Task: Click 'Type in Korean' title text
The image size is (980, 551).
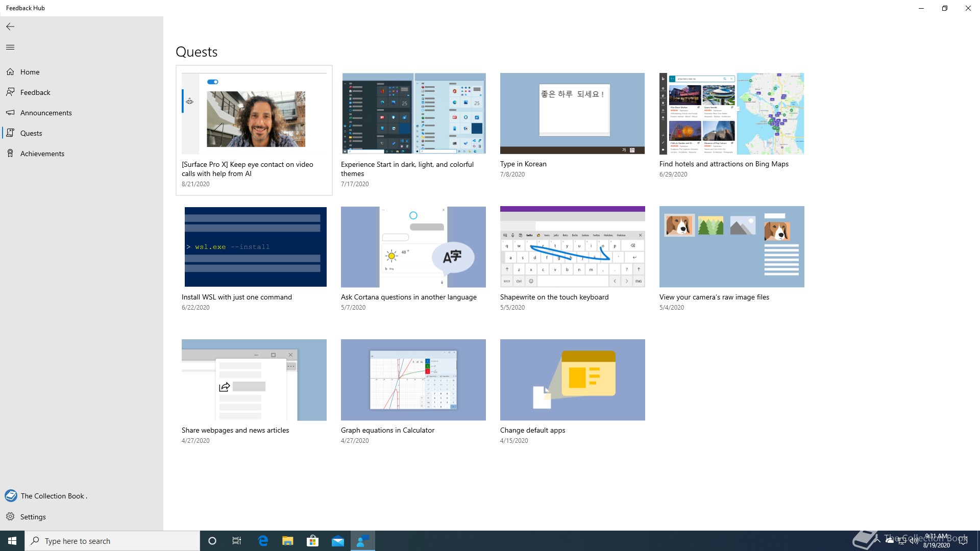Action: [523, 164]
